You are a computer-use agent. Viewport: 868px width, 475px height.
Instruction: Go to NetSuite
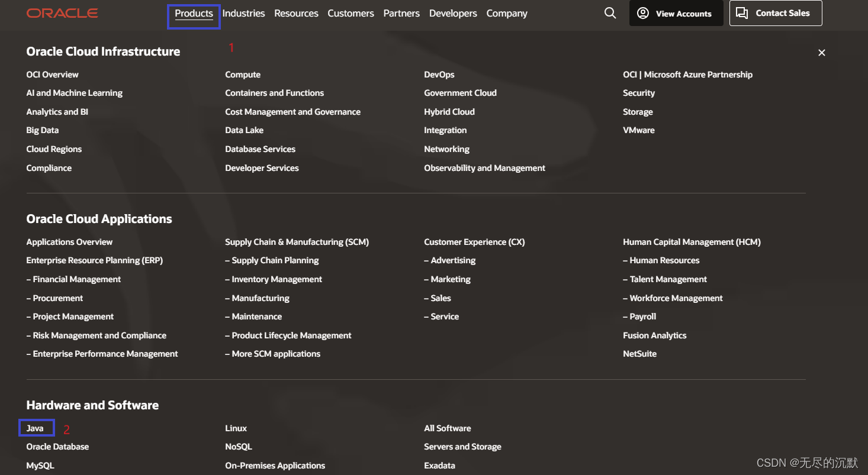[639, 354]
